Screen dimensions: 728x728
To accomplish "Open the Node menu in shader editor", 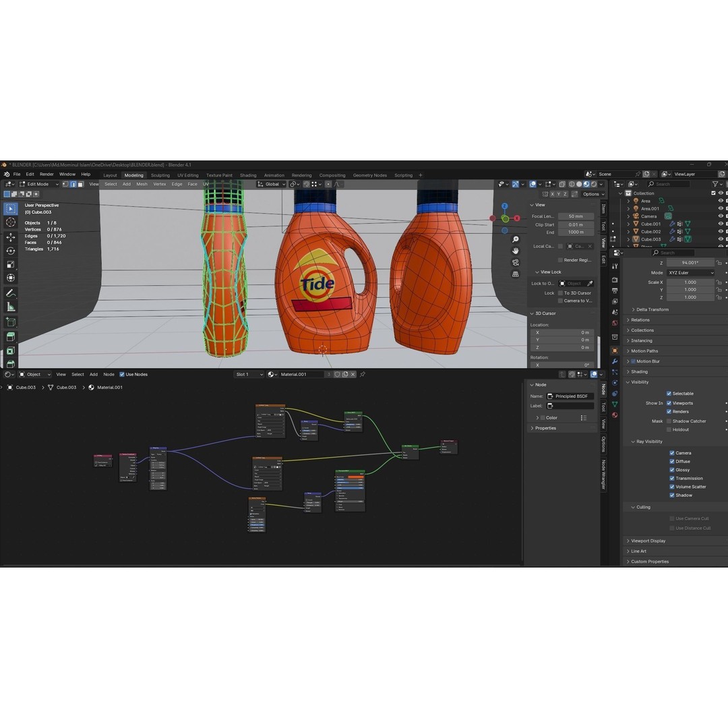I will (109, 375).
